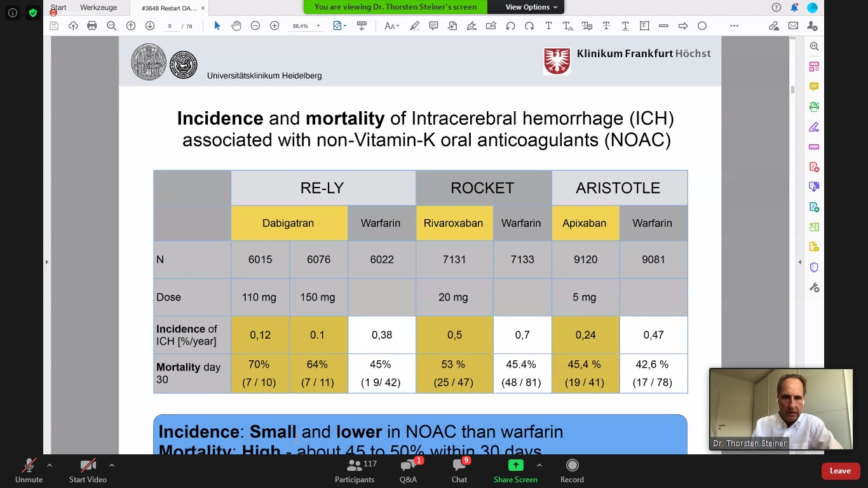868x488 pixels.
Task: Click the page number input field
Action: (x=170, y=26)
